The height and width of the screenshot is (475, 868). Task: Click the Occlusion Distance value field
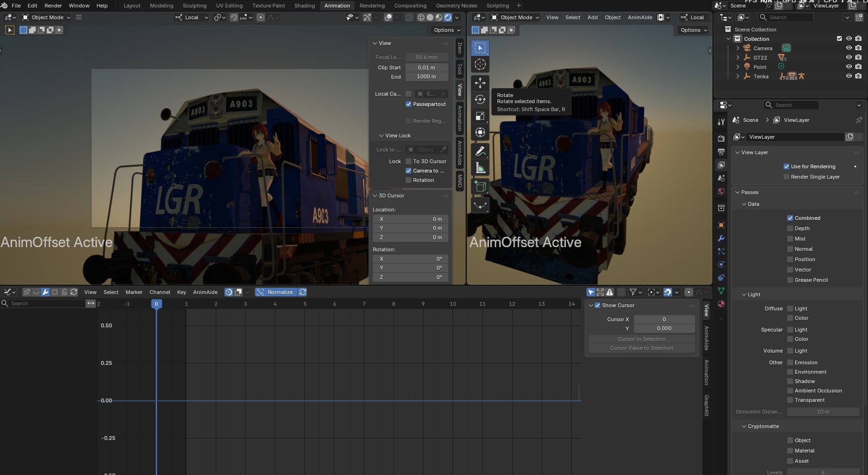point(823,412)
